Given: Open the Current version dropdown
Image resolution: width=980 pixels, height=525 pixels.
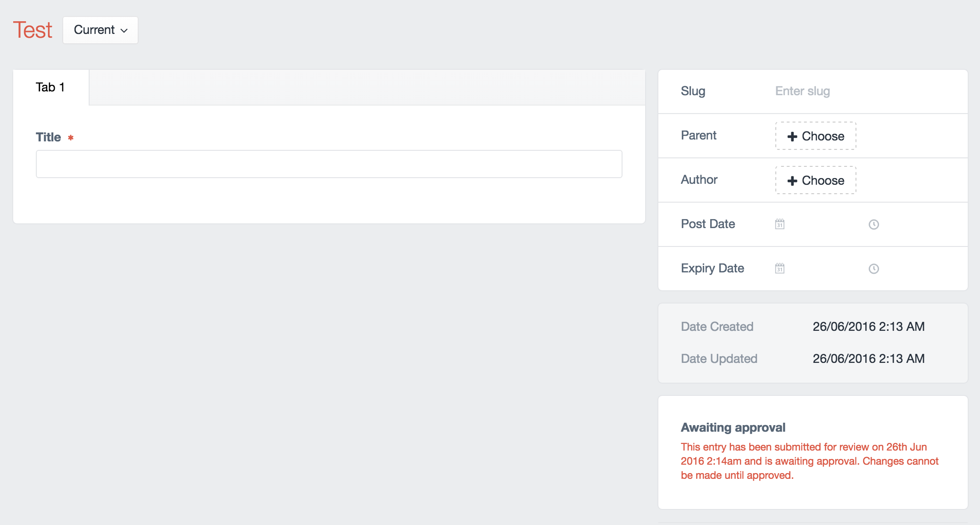Looking at the screenshot, I should (100, 30).
